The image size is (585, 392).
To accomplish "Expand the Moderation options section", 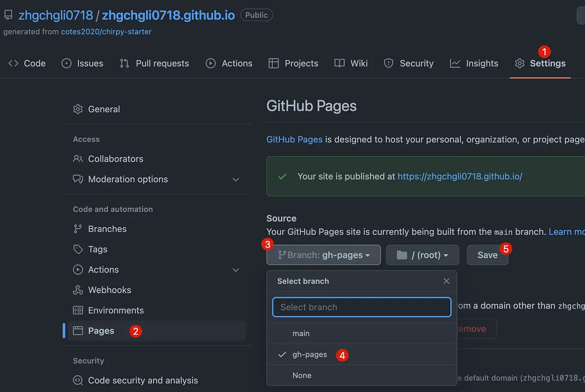I will (236, 179).
